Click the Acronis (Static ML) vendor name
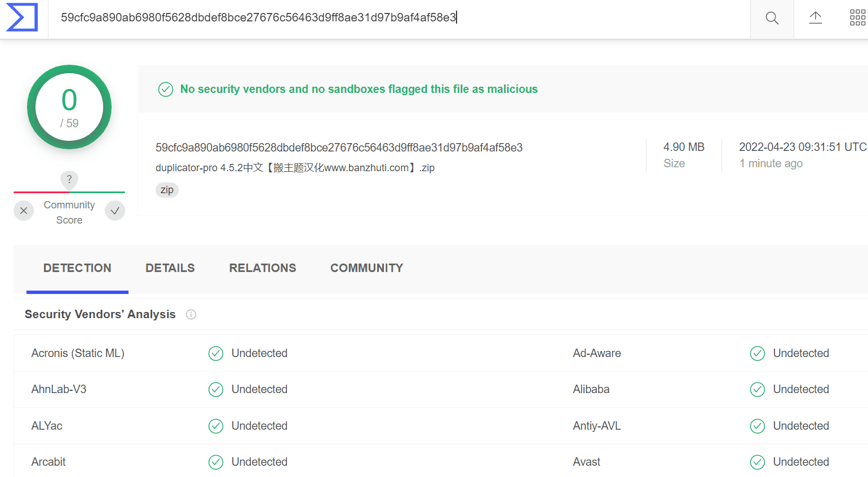Viewport: 868px width, 477px height. tap(78, 353)
